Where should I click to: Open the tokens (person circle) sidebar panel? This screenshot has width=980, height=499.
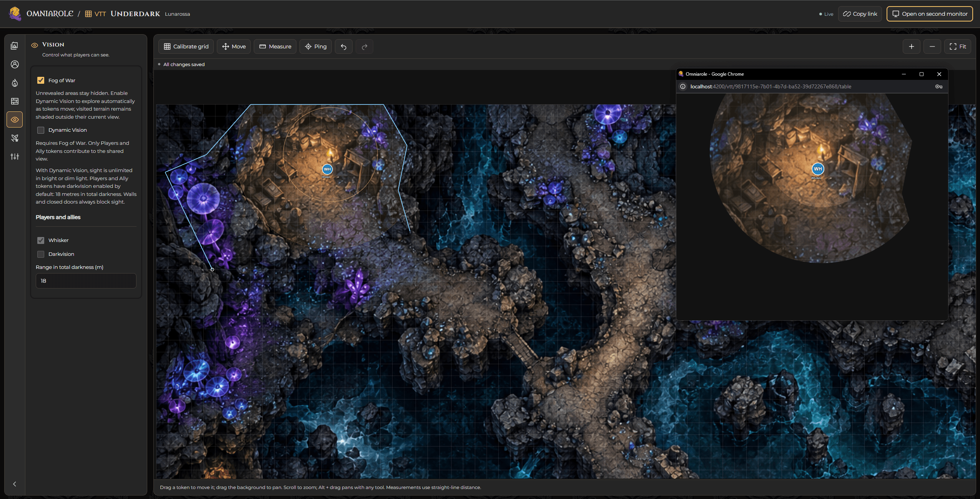coord(15,64)
